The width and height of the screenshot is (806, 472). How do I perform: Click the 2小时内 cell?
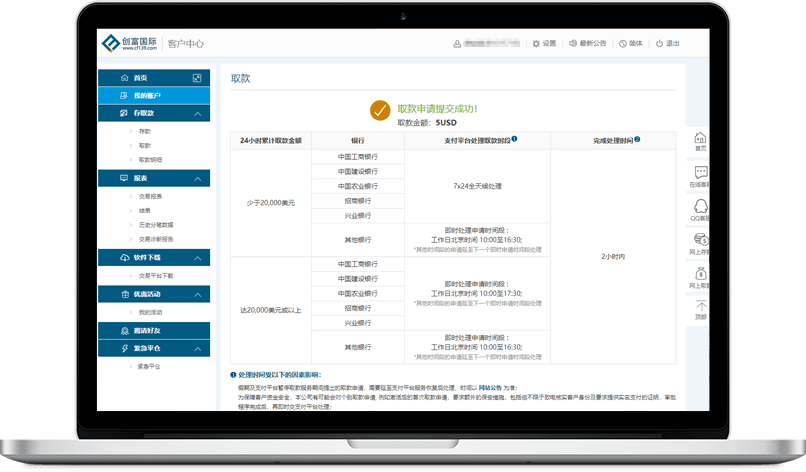point(613,257)
